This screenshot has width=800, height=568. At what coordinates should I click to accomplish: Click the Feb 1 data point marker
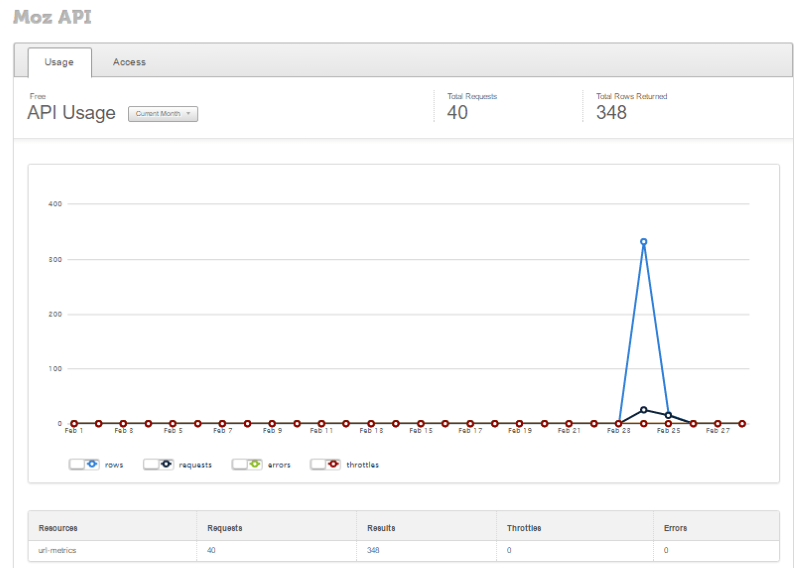74,424
